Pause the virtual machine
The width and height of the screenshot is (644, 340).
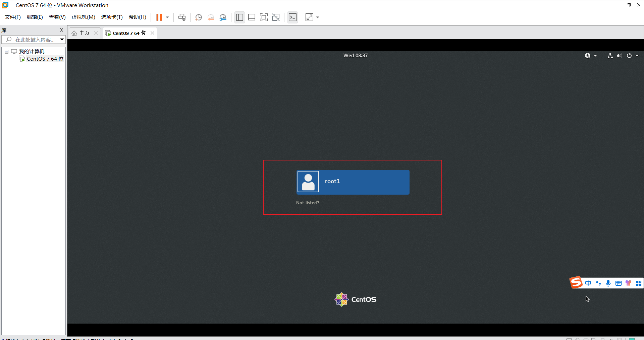[159, 17]
